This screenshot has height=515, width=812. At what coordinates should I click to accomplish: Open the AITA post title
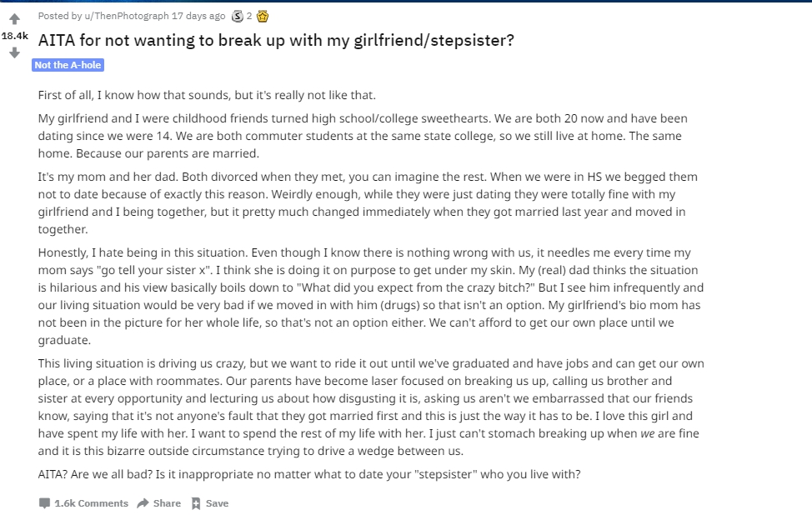pos(276,40)
